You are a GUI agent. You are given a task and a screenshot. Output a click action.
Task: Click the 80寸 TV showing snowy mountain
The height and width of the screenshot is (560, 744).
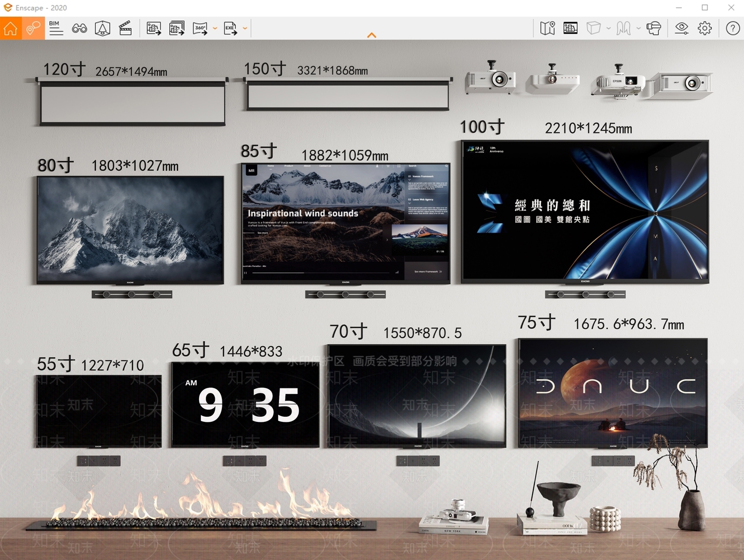130,230
